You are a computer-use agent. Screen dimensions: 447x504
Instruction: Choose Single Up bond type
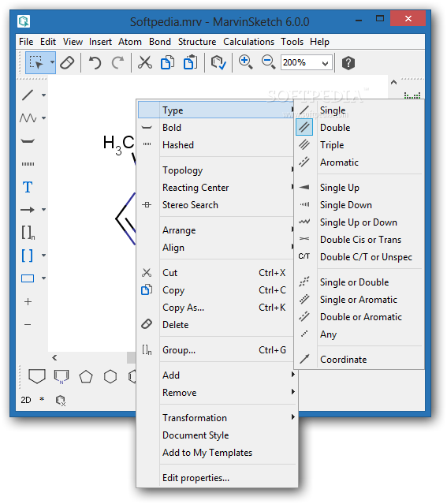coord(359,188)
